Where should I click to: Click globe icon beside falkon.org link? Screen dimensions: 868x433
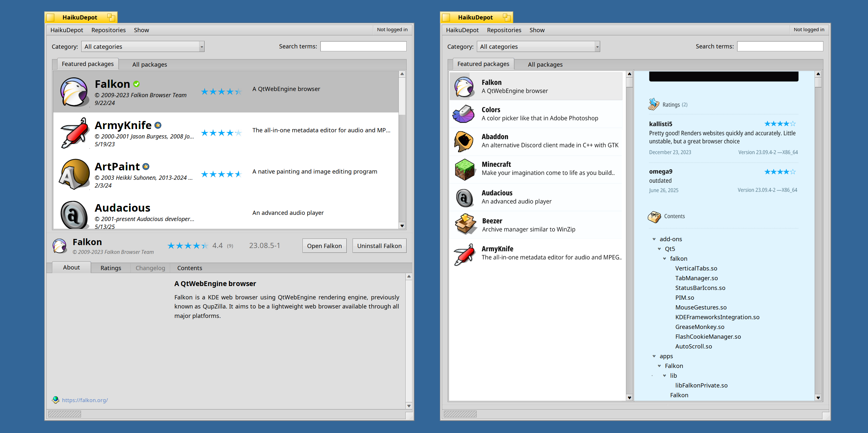pyautogui.click(x=56, y=400)
